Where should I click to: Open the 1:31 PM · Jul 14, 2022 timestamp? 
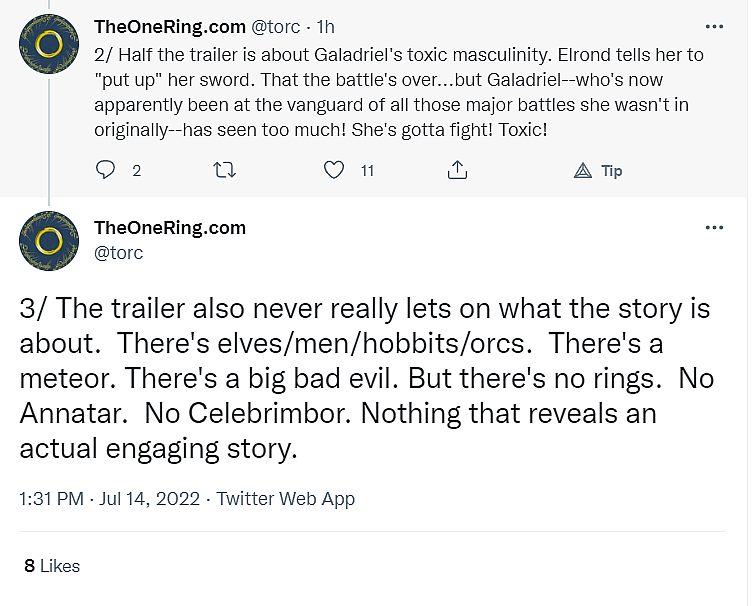click(x=110, y=498)
